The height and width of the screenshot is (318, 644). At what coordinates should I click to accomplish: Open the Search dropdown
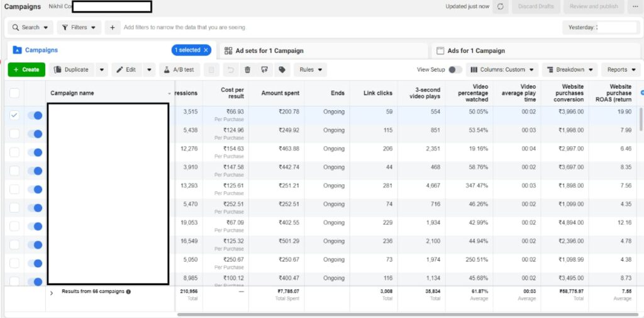click(30, 28)
